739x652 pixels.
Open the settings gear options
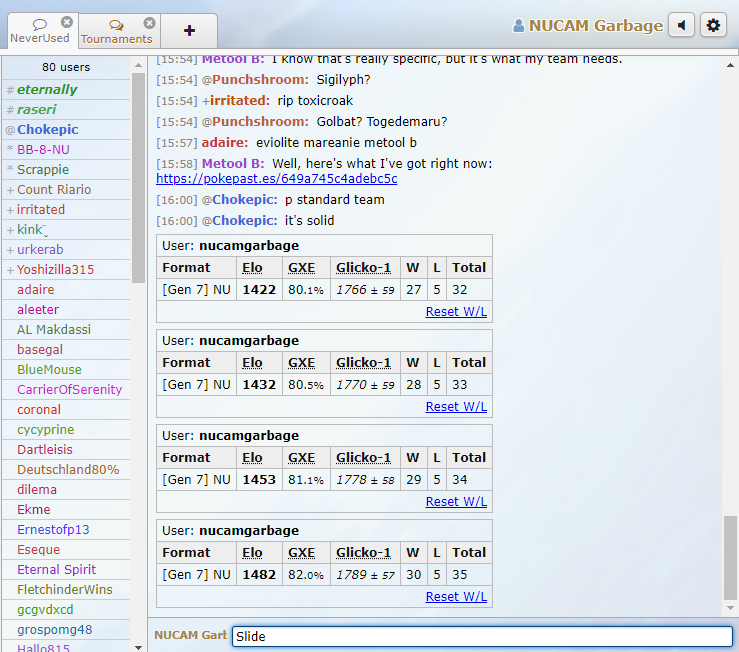[x=713, y=25]
